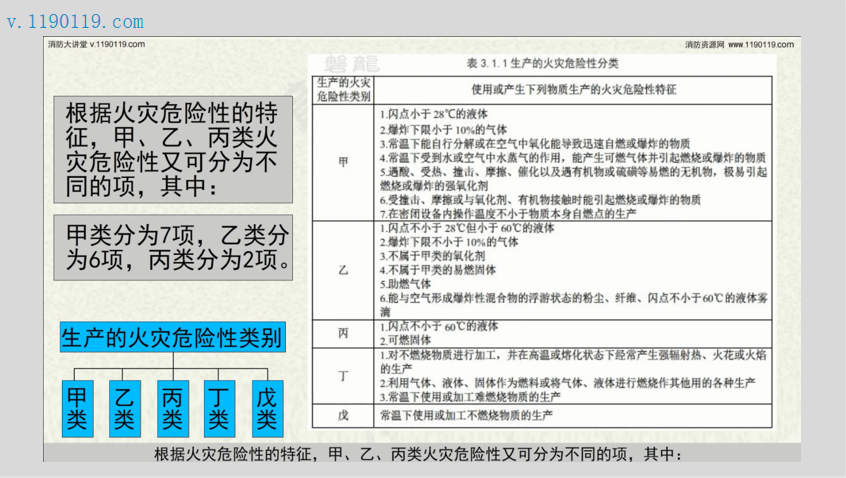
Task: Click the line 2.爆炸下限不小于10%的气体
Action: tap(448, 242)
